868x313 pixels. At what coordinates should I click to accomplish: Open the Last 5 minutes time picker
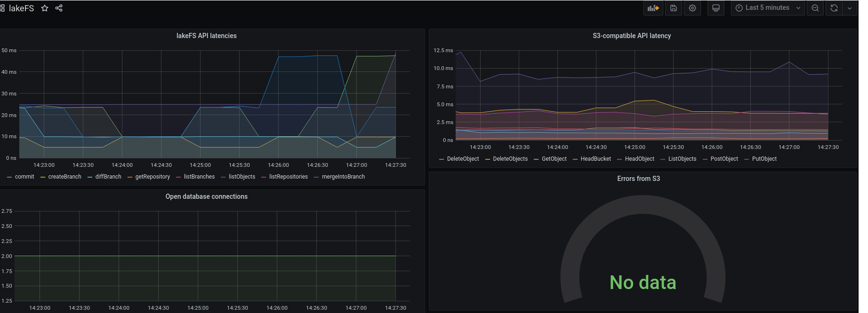click(x=767, y=8)
